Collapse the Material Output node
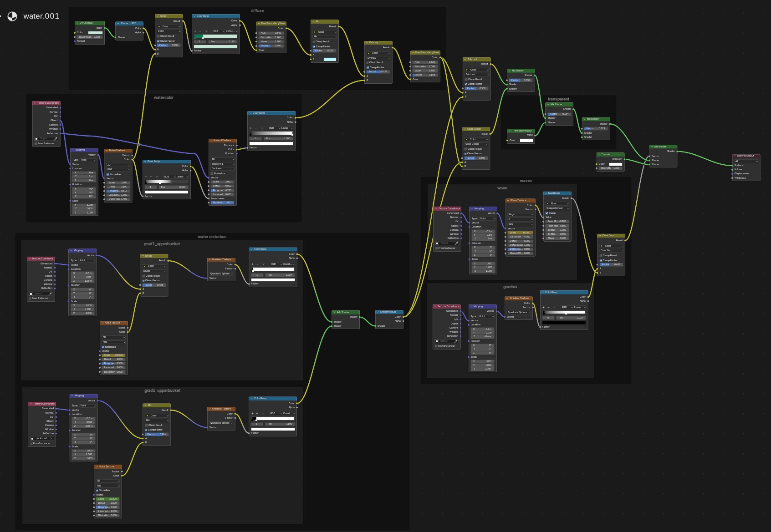 click(735, 156)
